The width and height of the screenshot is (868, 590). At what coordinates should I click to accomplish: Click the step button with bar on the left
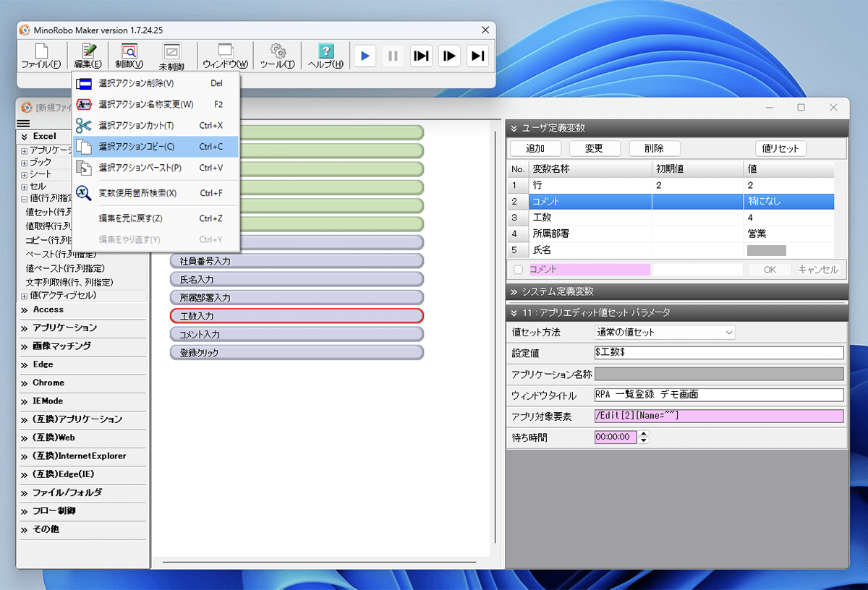pos(449,56)
